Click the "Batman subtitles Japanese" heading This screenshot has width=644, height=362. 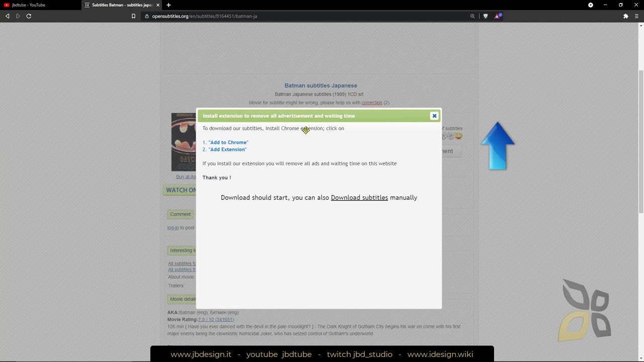[320, 85]
